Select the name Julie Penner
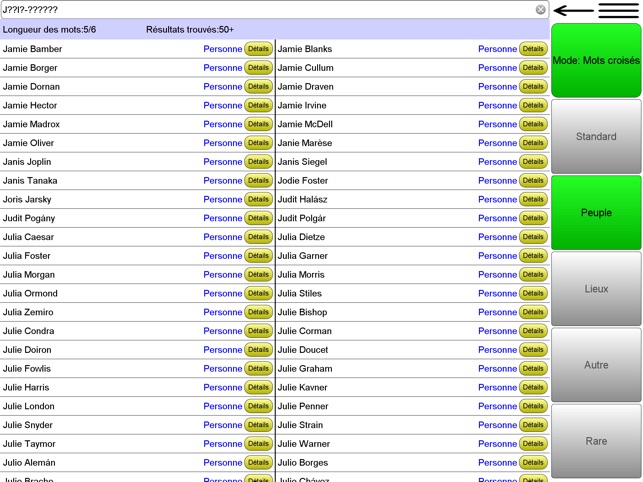This screenshot has height=482, width=643. click(x=303, y=406)
